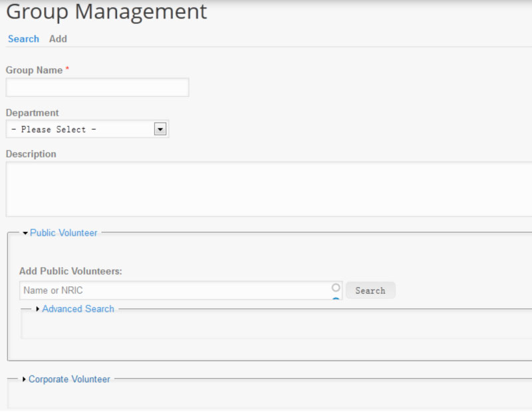The height and width of the screenshot is (412, 532).
Task: Open the Add tab
Action: point(58,39)
